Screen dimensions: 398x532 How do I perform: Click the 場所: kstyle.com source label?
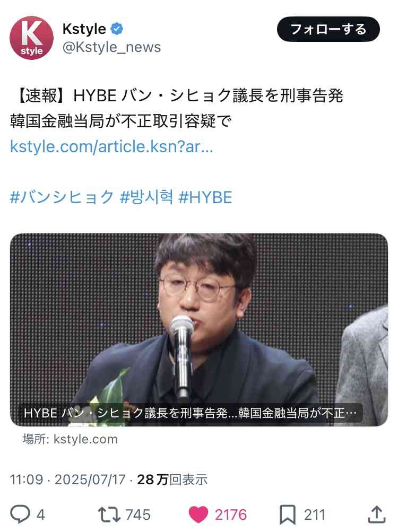70,439
